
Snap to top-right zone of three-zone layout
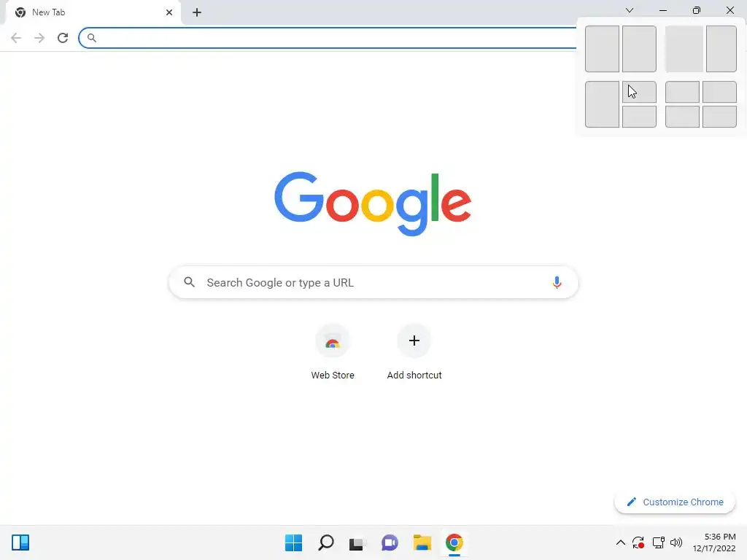(x=639, y=92)
